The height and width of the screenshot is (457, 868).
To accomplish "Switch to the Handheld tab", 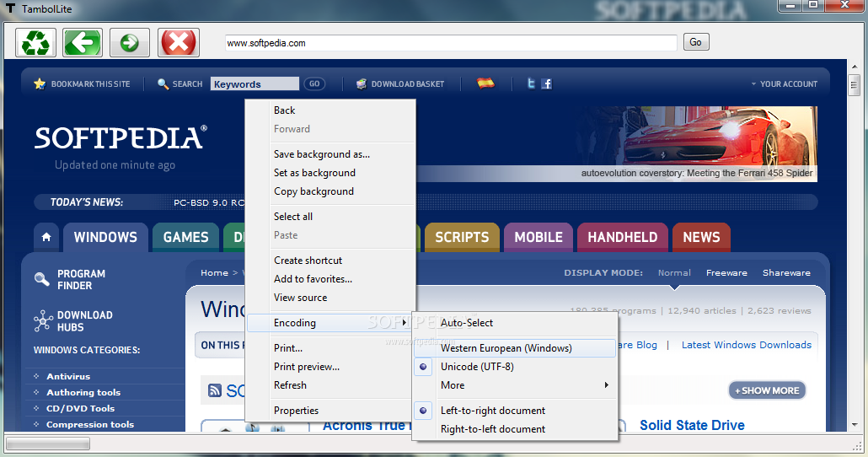I will pyautogui.click(x=622, y=237).
